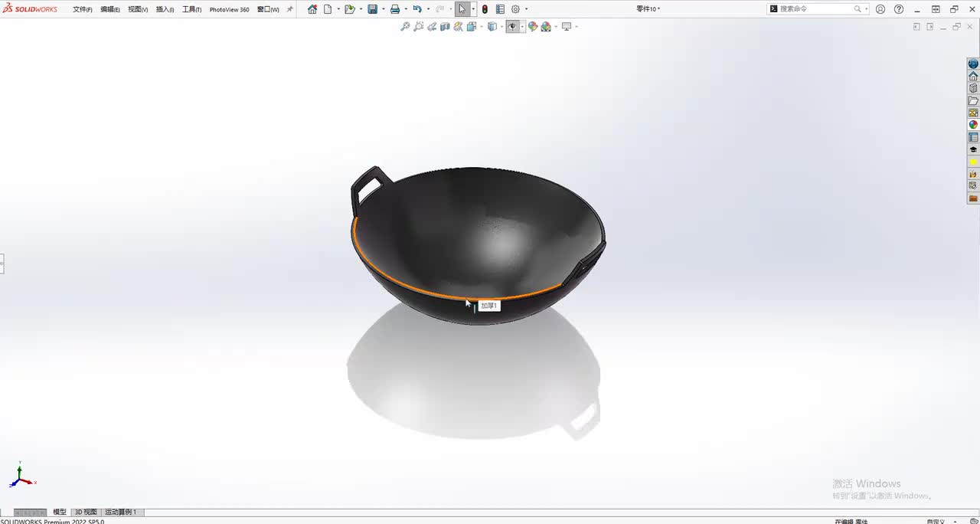
Task: Open Design Library tab
Action: (x=973, y=89)
